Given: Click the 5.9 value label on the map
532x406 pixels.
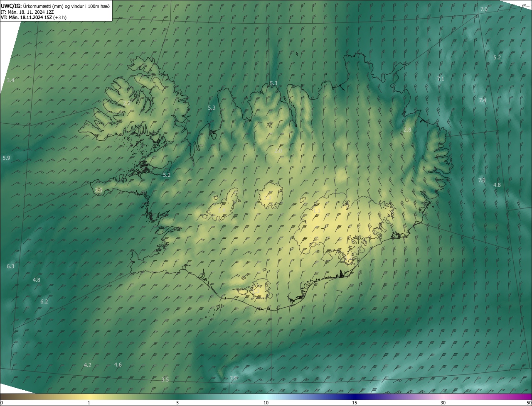Looking at the screenshot, I should (x=6, y=158).
